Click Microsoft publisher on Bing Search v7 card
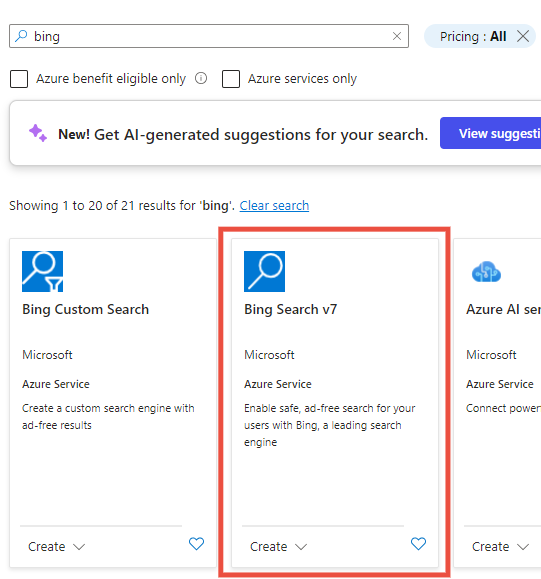The height and width of the screenshot is (579, 541). click(269, 355)
